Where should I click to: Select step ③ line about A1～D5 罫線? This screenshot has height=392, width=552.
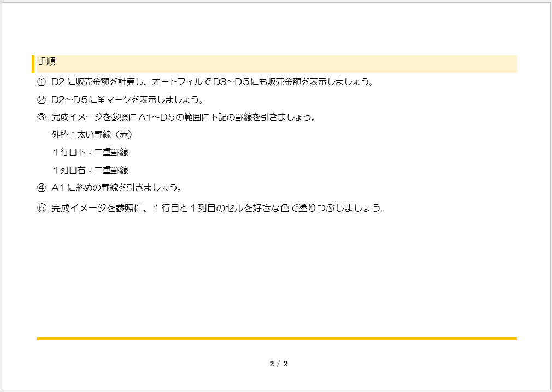pos(177,117)
